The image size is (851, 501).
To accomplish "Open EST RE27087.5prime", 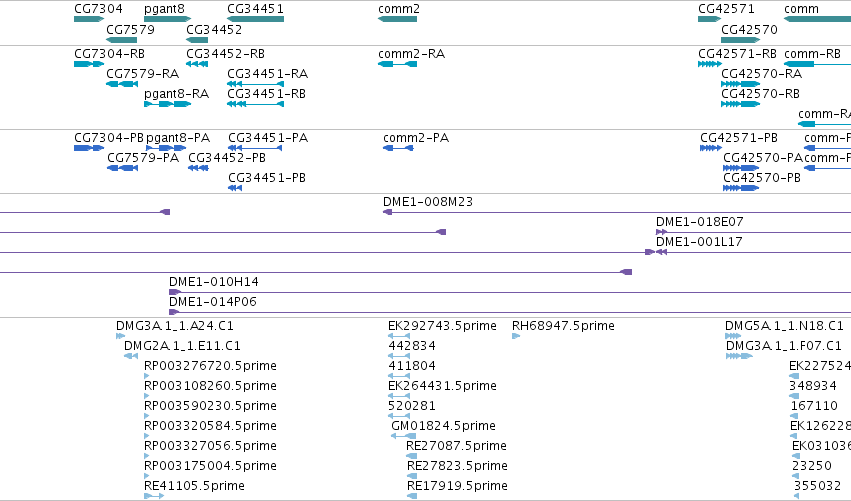I will [412, 456].
